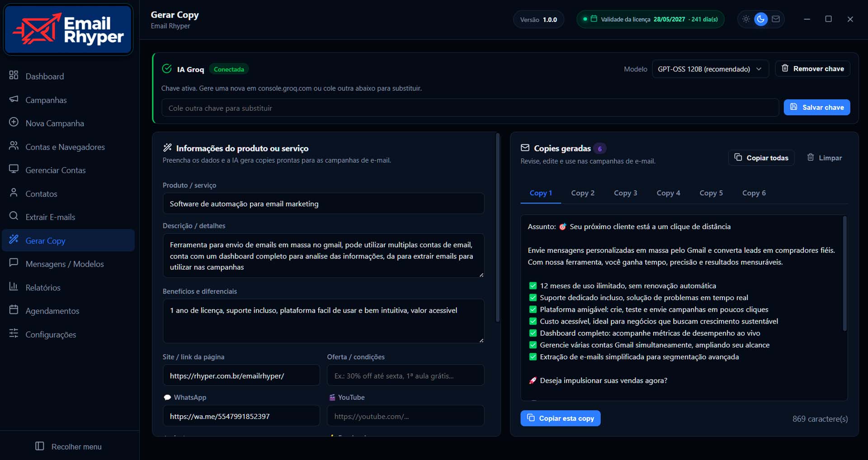Open the Dashboard sidebar icon
This screenshot has width=868, height=460.
click(x=14, y=75)
